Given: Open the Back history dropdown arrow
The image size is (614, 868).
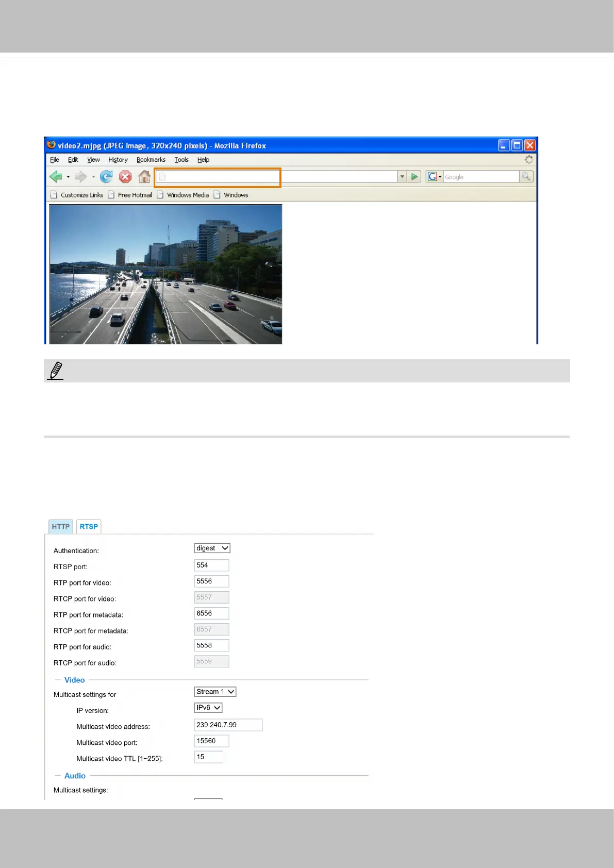Looking at the screenshot, I should [x=68, y=177].
